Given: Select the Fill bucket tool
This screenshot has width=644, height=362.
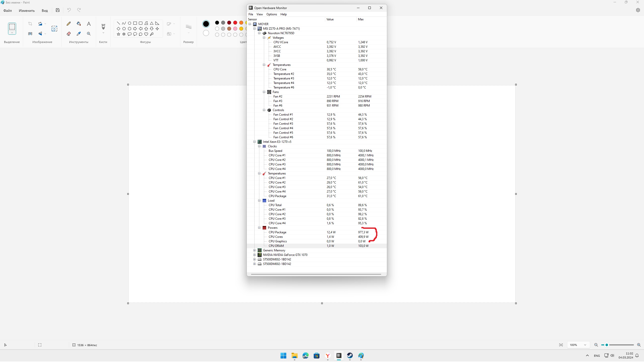Looking at the screenshot, I should 79,24.
